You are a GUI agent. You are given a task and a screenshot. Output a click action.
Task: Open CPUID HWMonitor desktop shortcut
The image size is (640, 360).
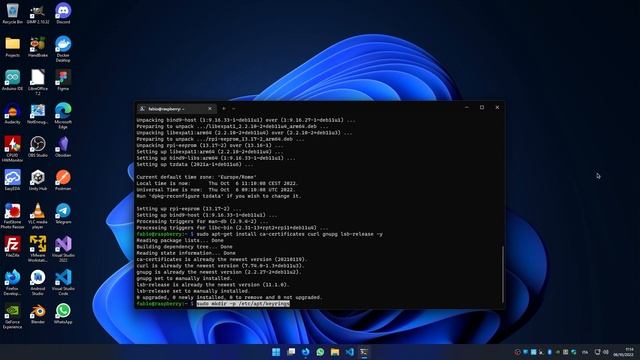(12, 149)
